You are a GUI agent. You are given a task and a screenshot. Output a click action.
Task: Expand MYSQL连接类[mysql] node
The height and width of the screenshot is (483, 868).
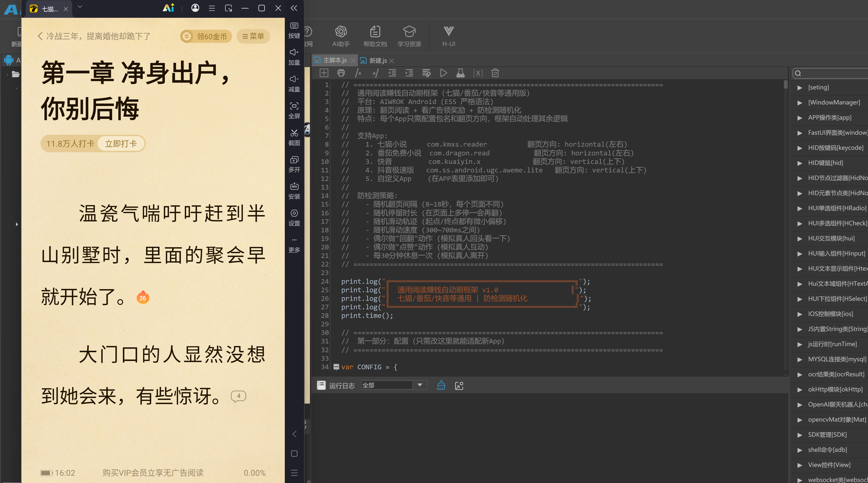pos(799,360)
